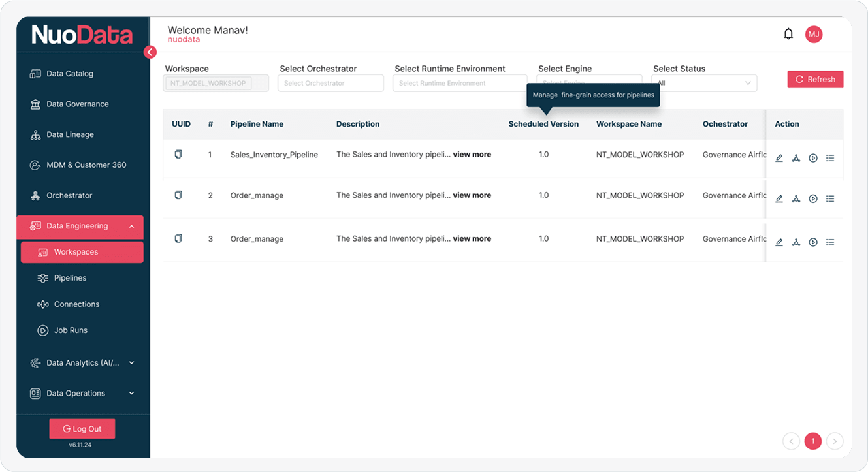Open list icon for row 1
The image size is (868, 472).
pyautogui.click(x=830, y=158)
